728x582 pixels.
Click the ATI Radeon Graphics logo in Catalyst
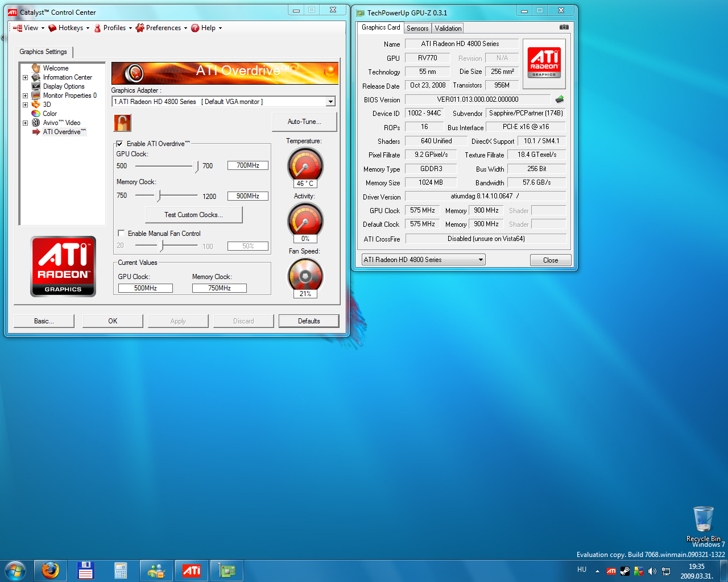(63, 266)
